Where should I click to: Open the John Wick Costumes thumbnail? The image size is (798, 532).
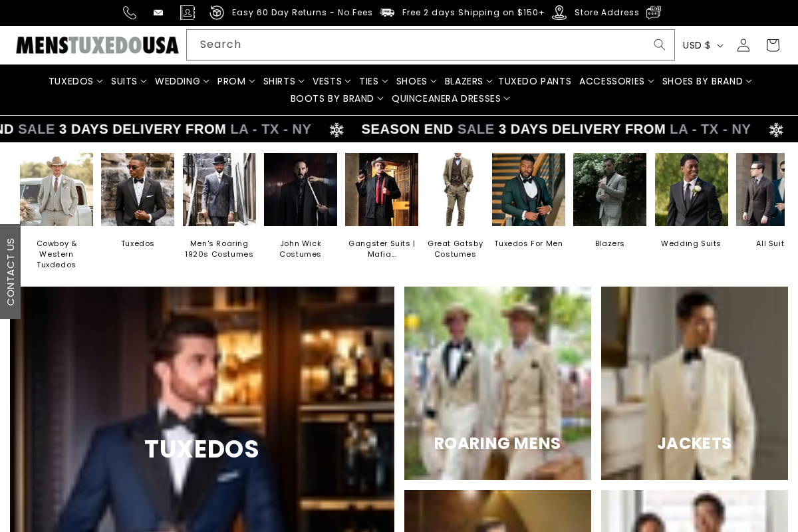coord(300,190)
